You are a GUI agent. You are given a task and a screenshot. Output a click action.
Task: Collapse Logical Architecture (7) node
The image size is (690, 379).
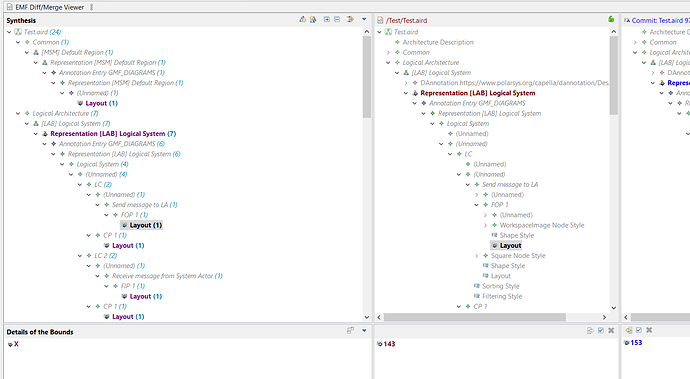[18, 114]
